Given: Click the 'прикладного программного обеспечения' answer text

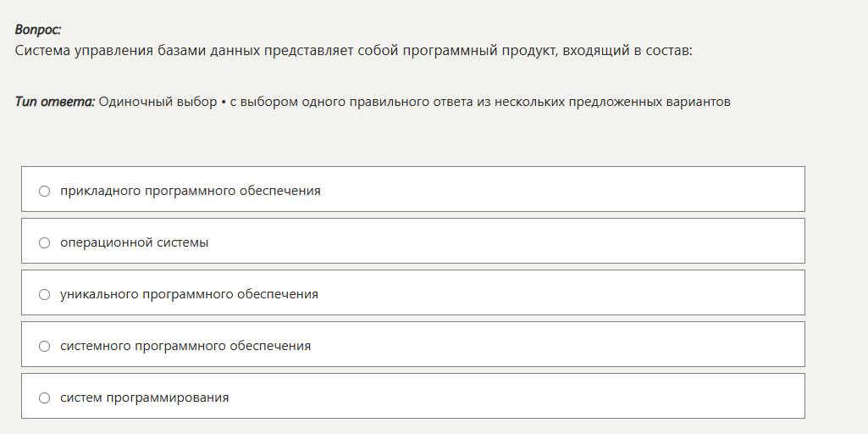Looking at the screenshot, I should [x=191, y=191].
